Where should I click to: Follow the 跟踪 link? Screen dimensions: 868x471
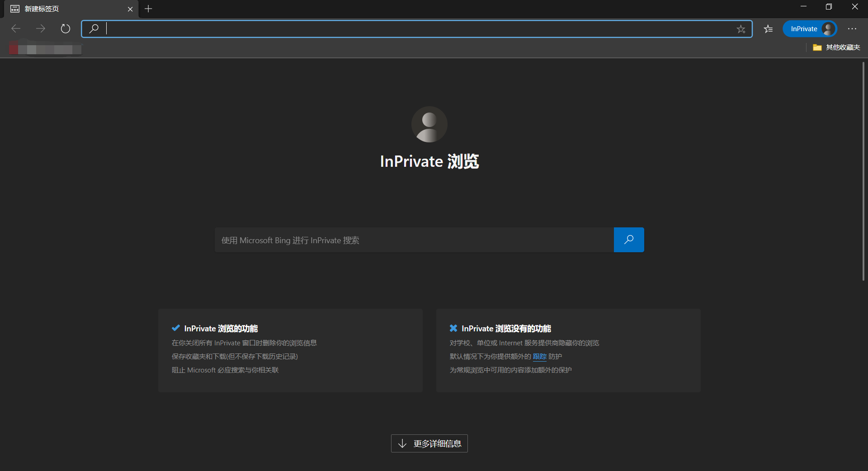coord(539,357)
